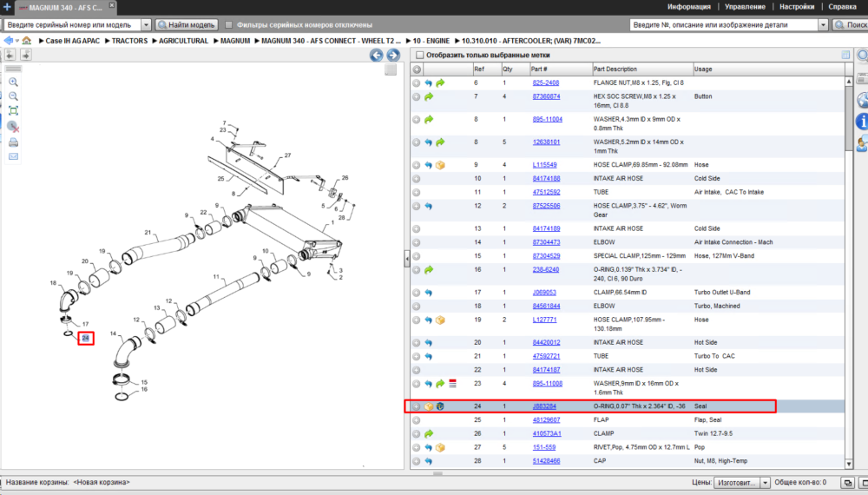Screen dimensions: 868x495
Task: Click package icon in row 24
Action: 429,406
